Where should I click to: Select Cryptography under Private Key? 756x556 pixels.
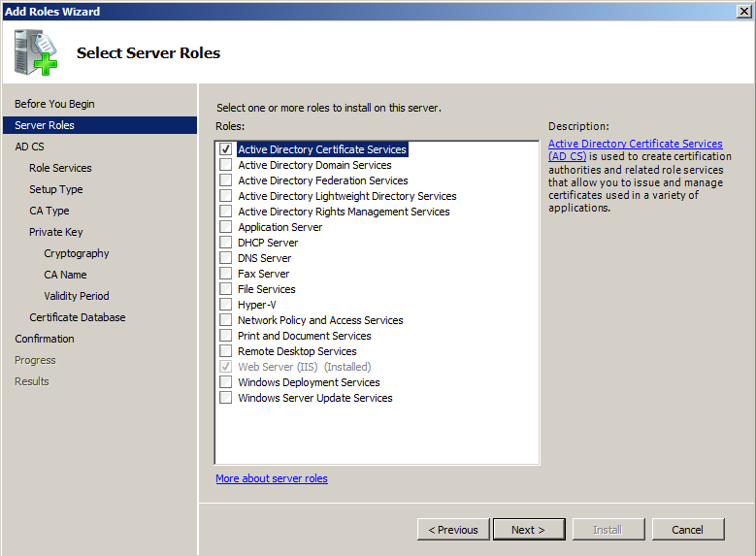coord(77,253)
